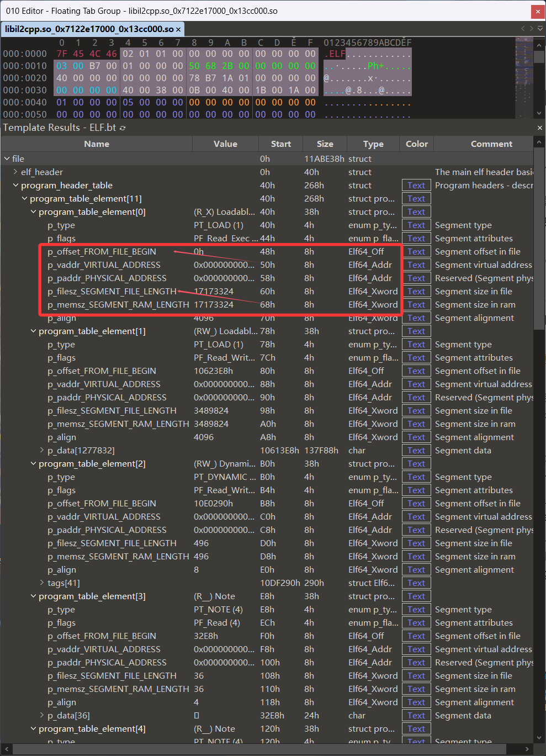This screenshot has width=546, height=756.
Task: Click the Size column header
Action: coord(325,144)
